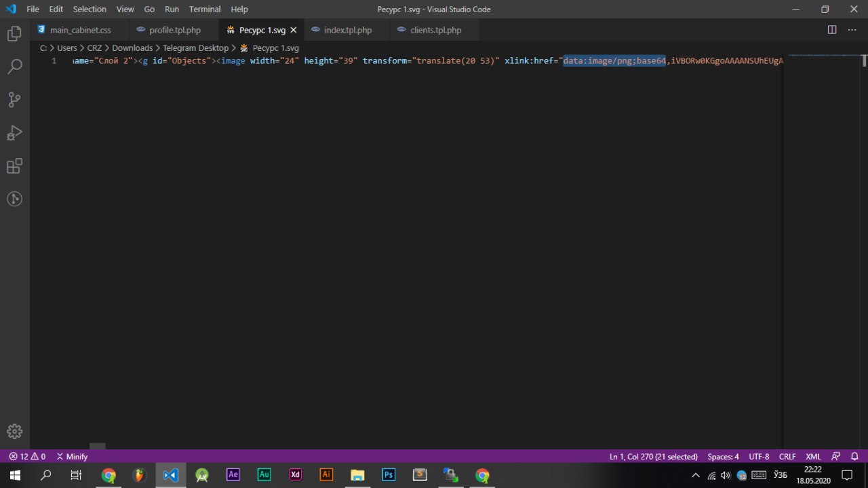Switch to the profile.tpl.php tab
The width and height of the screenshot is (868, 488).
174,30
